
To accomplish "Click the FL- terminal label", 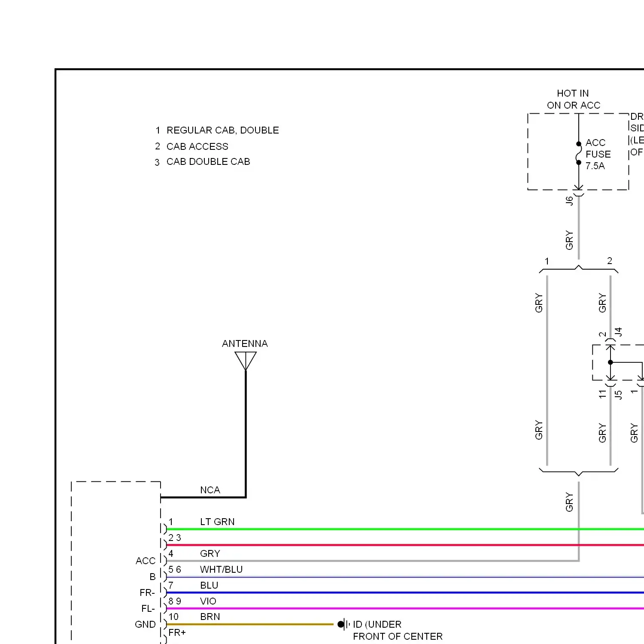I will pos(148,608).
